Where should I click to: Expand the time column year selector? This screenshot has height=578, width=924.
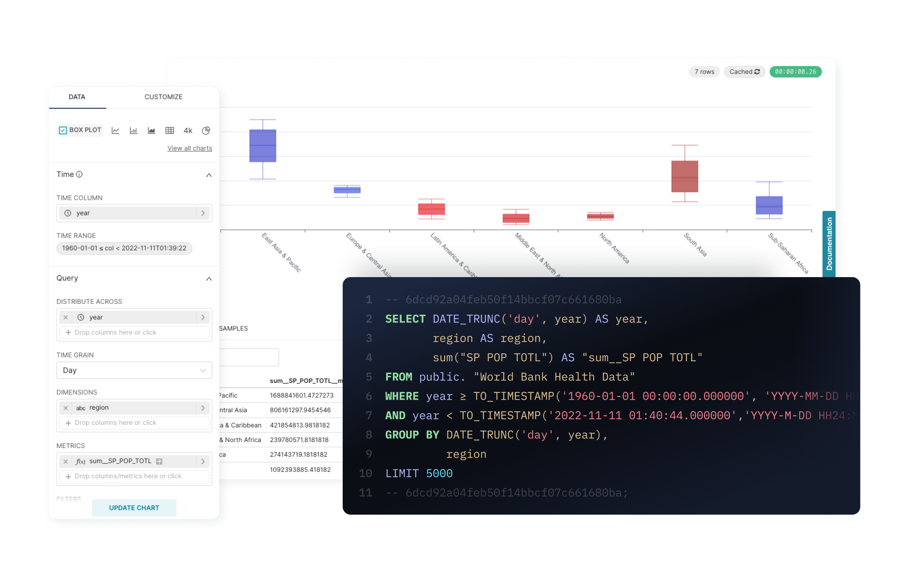pyautogui.click(x=203, y=213)
